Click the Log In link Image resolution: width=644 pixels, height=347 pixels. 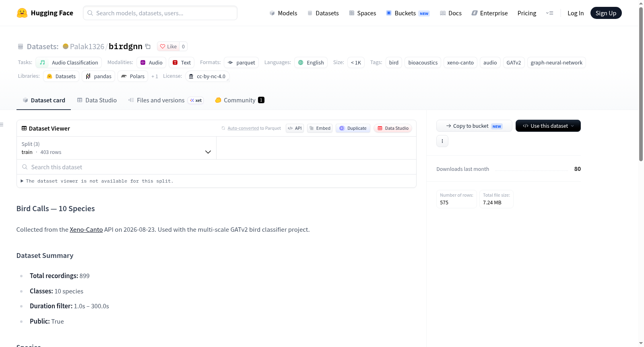click(576, 13)
